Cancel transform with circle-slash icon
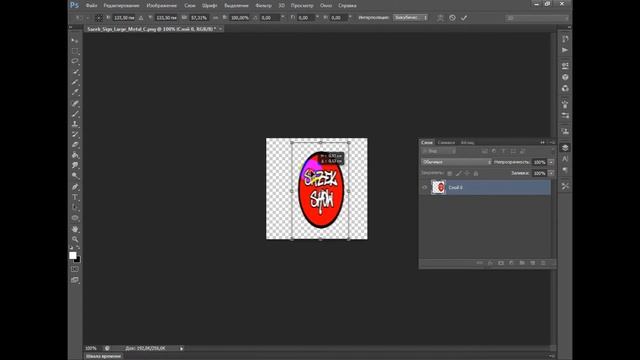Screen dimensions: 640x360 [x=452, y=18]
